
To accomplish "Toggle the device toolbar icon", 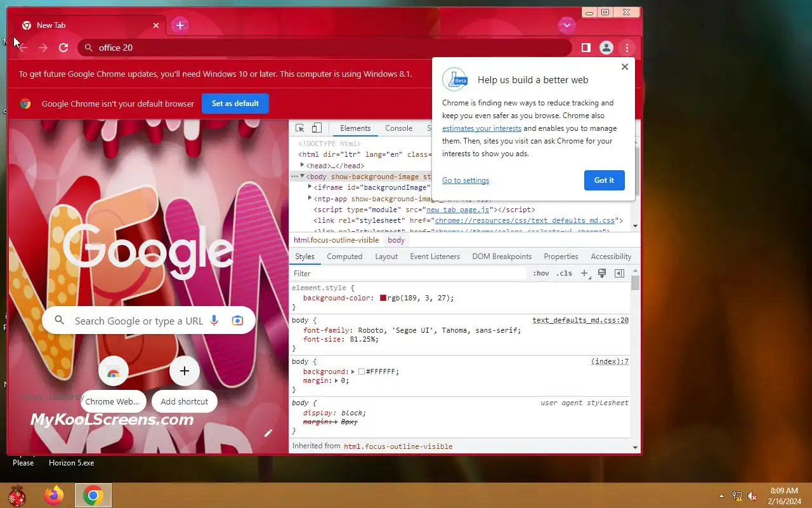I will pyautogui.click(x=317, y=128).
